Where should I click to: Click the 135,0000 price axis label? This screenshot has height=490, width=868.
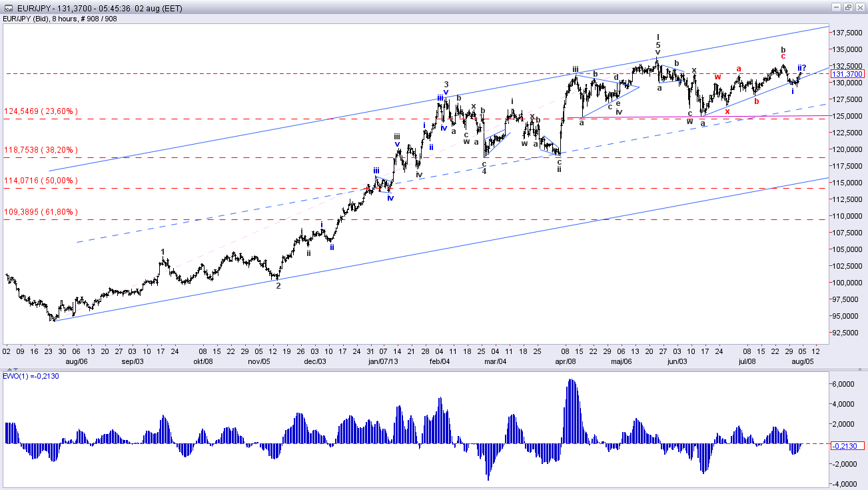point(849,49)
